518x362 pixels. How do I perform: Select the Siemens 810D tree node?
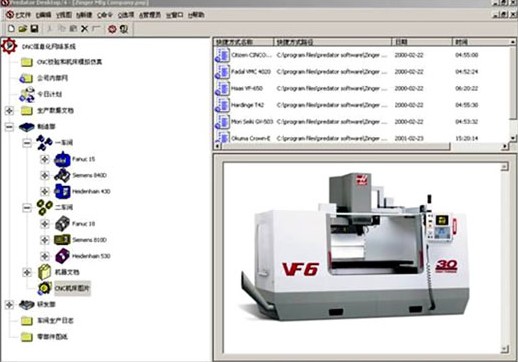(89, 240)
